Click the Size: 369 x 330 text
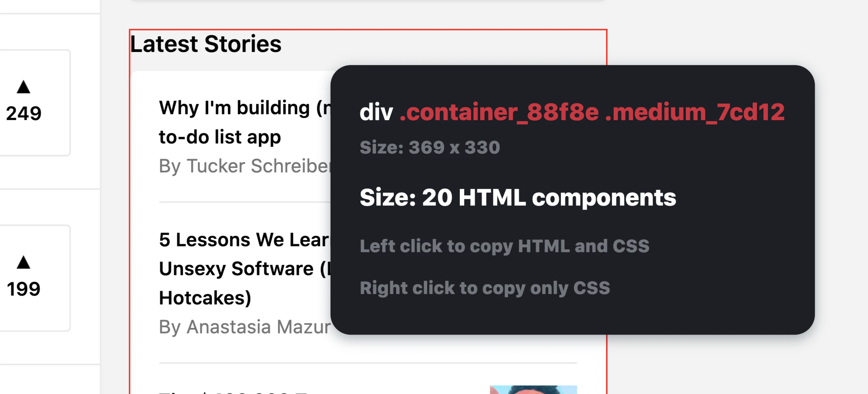This screenshot has height=394, width=868. (x=430, y=147)
